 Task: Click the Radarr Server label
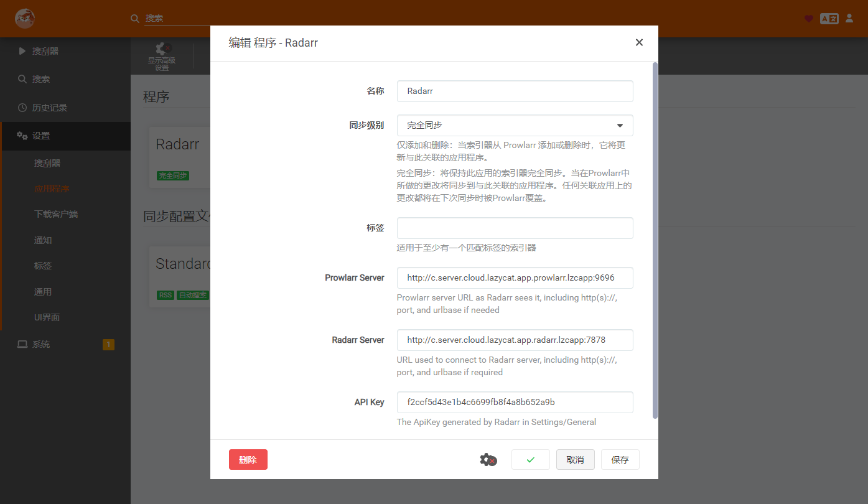click(358, 340)
